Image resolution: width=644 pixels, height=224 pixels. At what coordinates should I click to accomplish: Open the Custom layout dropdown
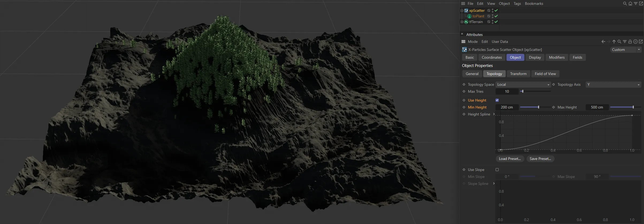coord(626,50)
